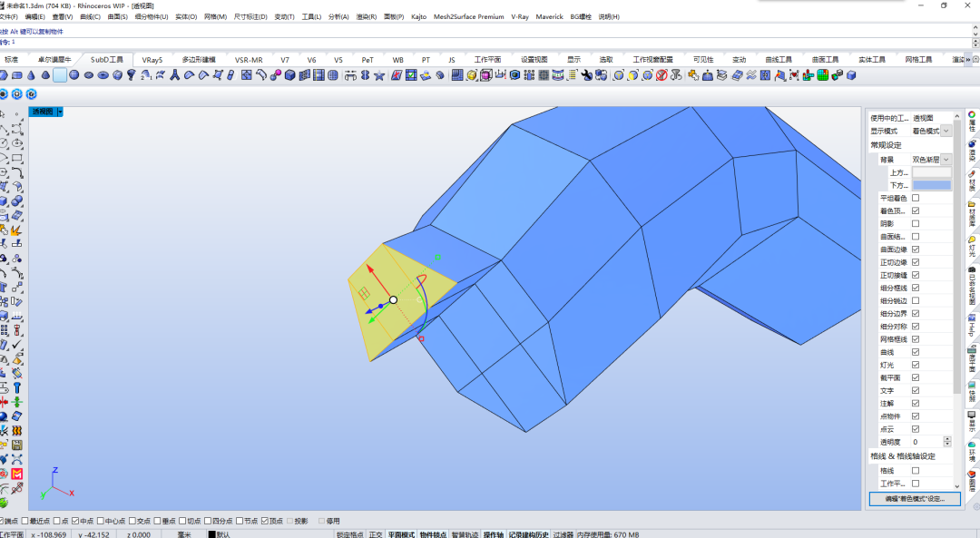
Task: Open the 透视图 viewport title dropdown arrow
Action: (60, 112)
